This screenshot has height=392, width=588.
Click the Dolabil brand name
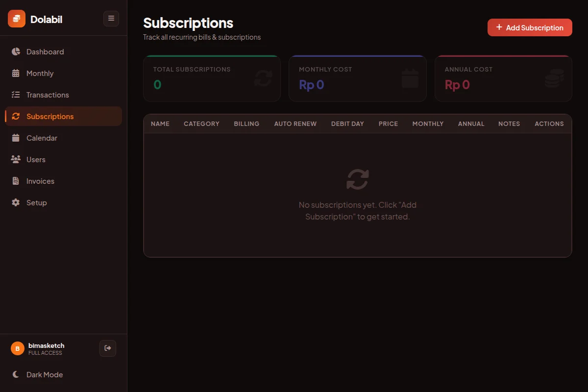pyautogui.click(x=46, y=19)
